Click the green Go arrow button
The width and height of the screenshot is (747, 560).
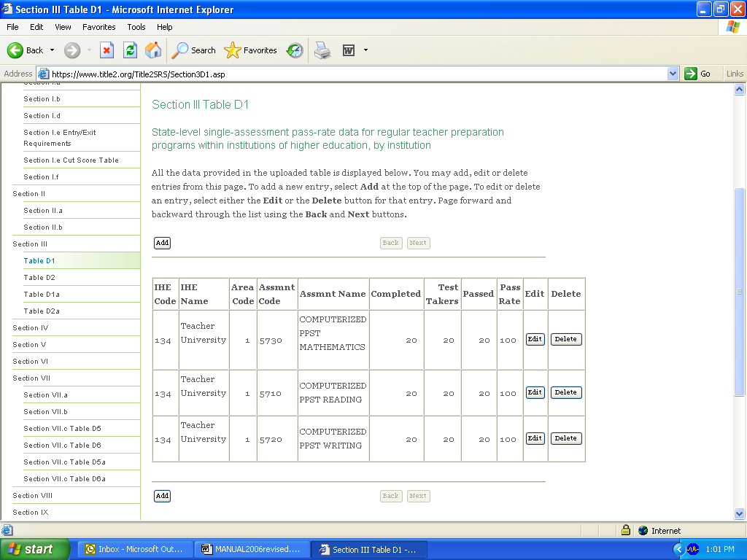click(690, 74)
